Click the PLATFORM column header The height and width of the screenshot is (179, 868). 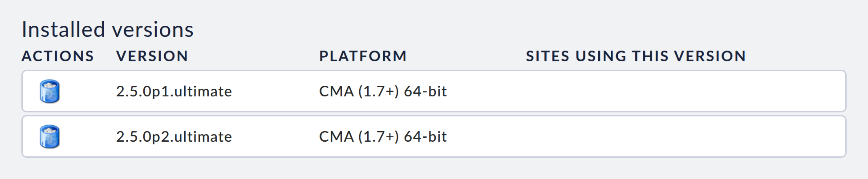[x=363, y=56]
